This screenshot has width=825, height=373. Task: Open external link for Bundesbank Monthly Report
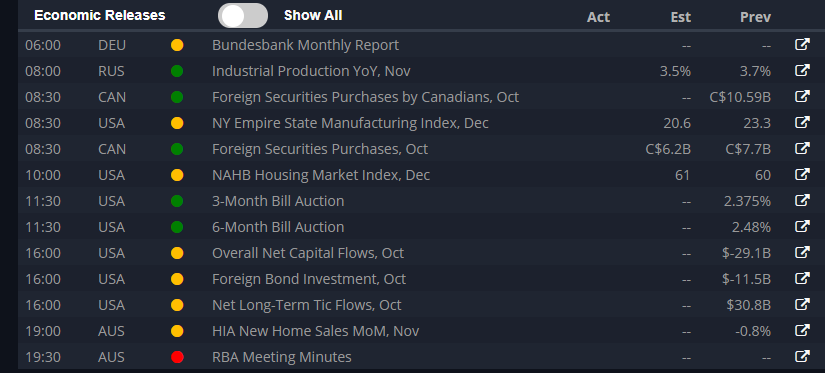coord(802,45)
